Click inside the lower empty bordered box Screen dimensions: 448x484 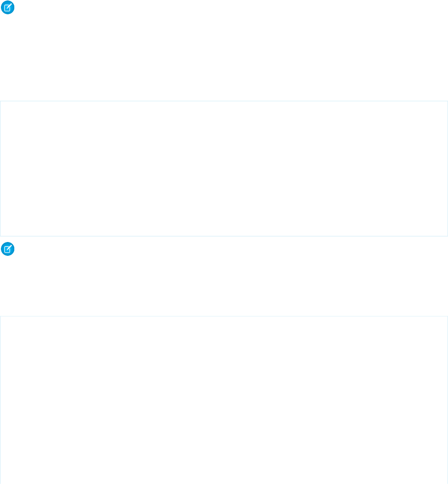pyautogui.click(x=224, y=399)
